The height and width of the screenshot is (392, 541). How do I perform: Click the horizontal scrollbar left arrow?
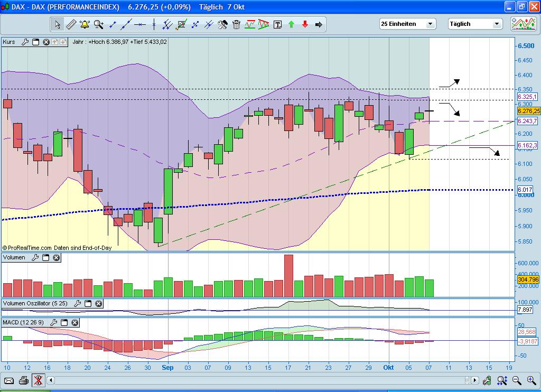tap(51, 380)
